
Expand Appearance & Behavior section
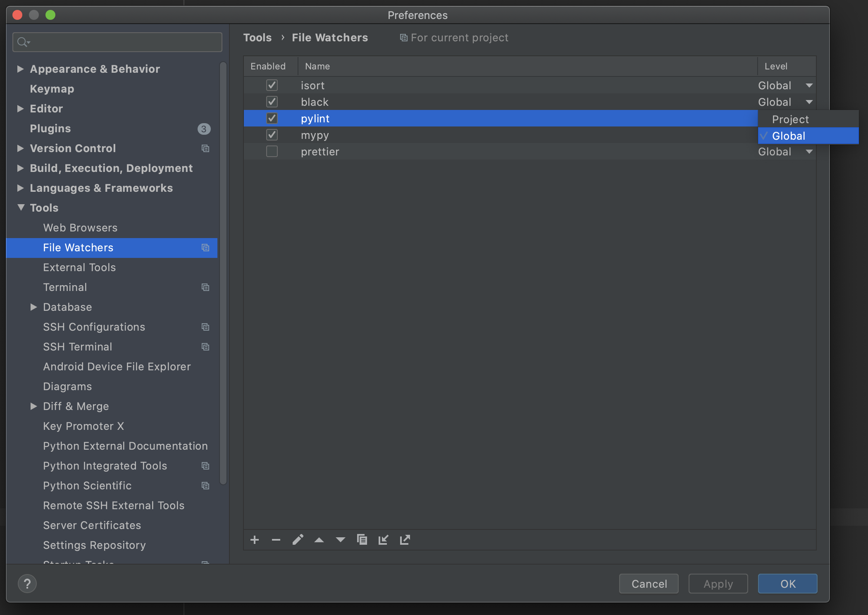(20, 69)
